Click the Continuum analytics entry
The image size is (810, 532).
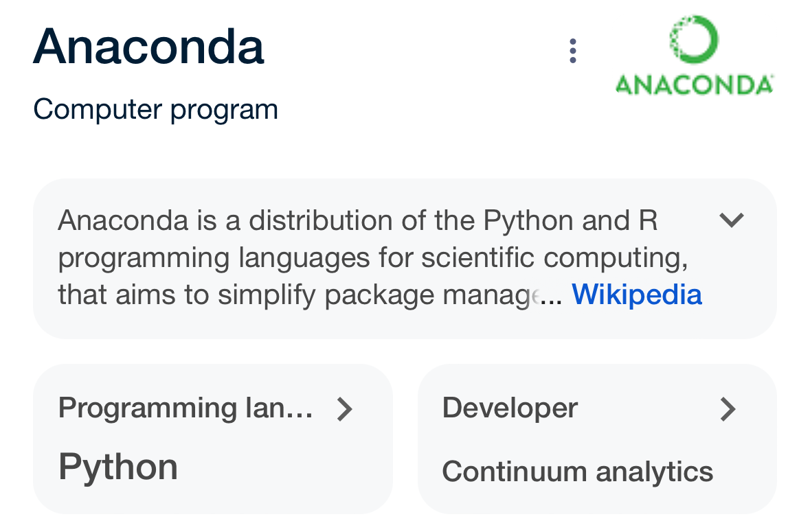(x=578, y=472)
